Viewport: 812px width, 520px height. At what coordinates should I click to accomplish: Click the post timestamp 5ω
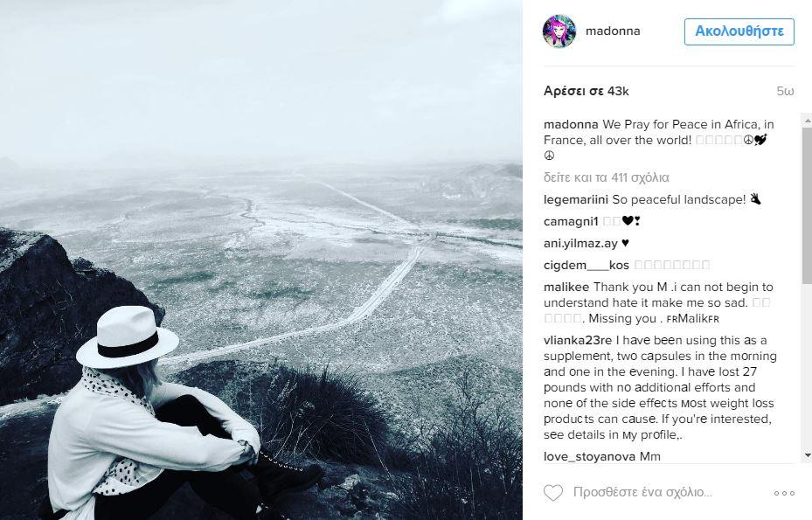pos(785,91)
